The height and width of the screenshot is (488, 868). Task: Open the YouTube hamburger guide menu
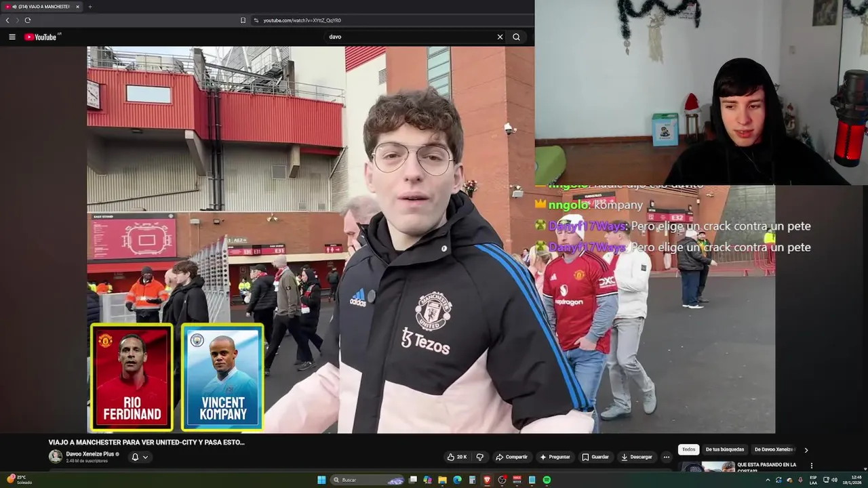12,37
